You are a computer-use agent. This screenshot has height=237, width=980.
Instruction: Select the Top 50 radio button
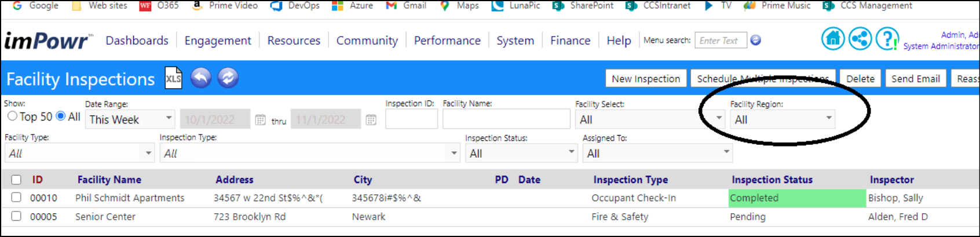[12, 116]
